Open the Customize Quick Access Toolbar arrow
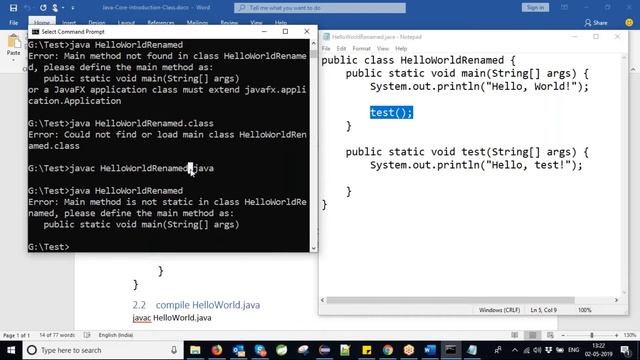Screen dimensions: 640x360 coord(73,8)
